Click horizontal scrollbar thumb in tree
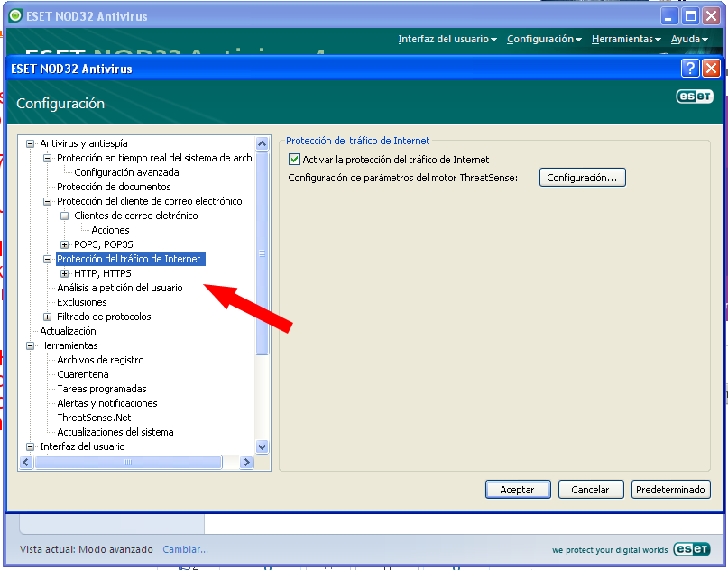The height and width of the screenshot is (570, 728). tap(128, 462)
